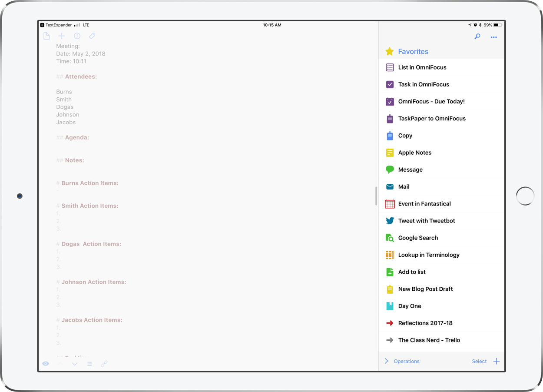
Task: Search actions with magnifier icon
Action: tap(477, 37)
